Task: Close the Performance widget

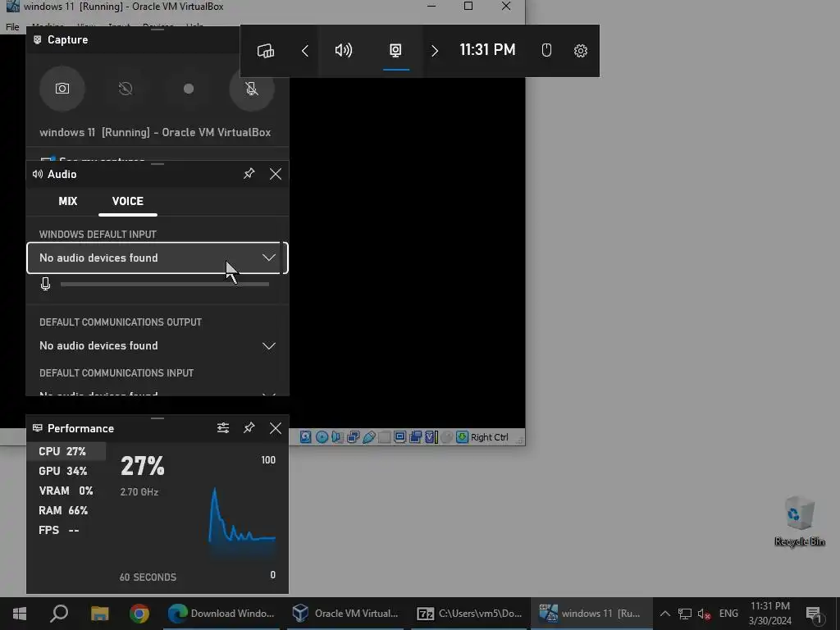Action: click(x=276, y=428)
